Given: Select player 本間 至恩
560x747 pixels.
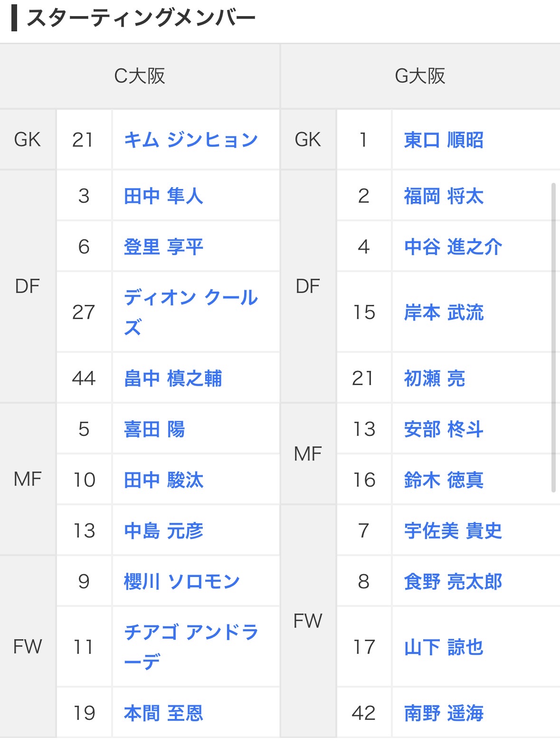Looking at the screenshot, I should (x=163, y=713).
